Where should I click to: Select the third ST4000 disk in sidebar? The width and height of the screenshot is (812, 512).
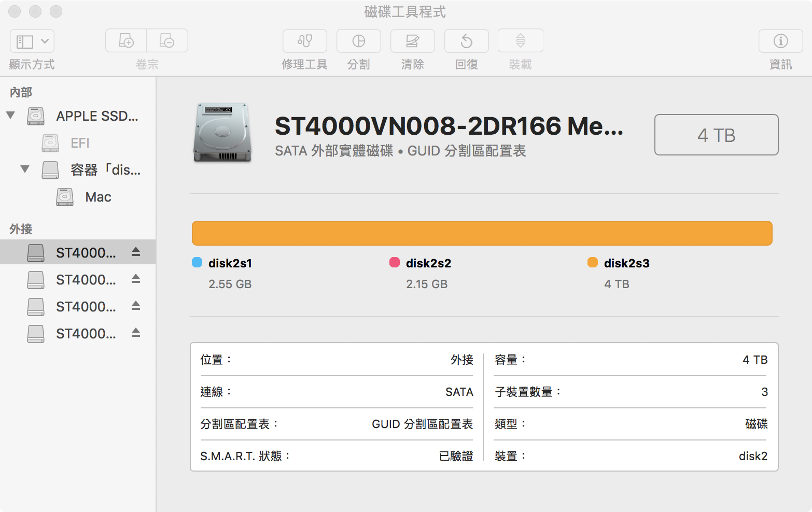point(86,307)
